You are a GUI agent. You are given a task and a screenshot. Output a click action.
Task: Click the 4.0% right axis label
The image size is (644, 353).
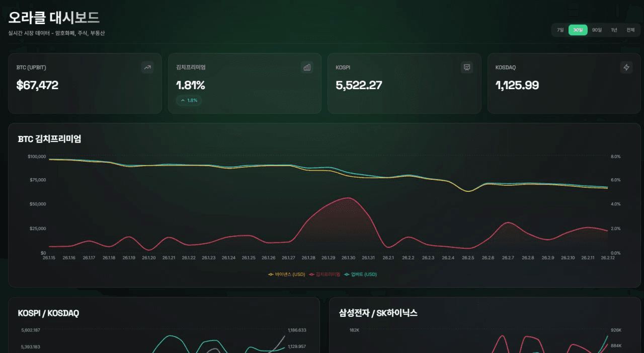tap(616, 204)
